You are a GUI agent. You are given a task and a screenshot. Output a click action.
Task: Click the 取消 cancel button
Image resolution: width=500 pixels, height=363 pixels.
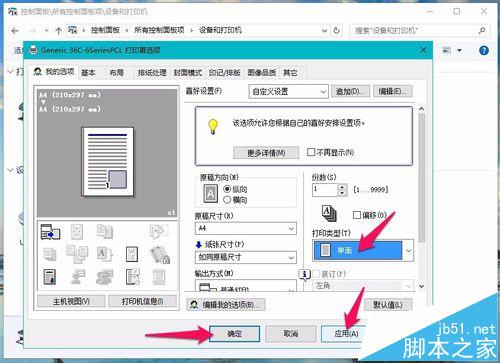coord(291,334)
